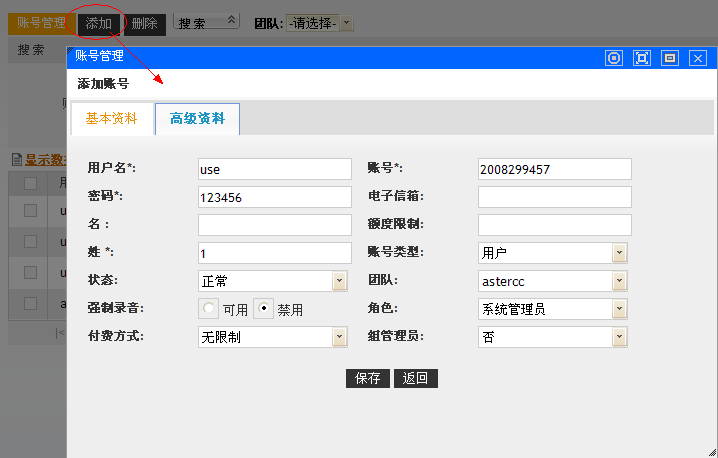This screenshot has width=718, height=458.
Task: Click the document icon beside 显示数
Action: tap(16, 159)
